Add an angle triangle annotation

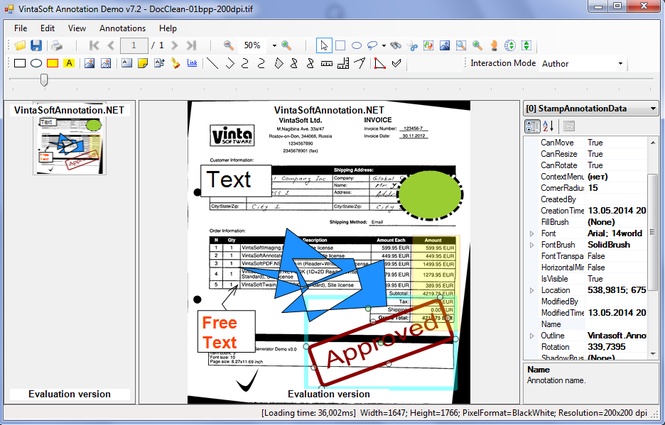(x=380, y=64)
